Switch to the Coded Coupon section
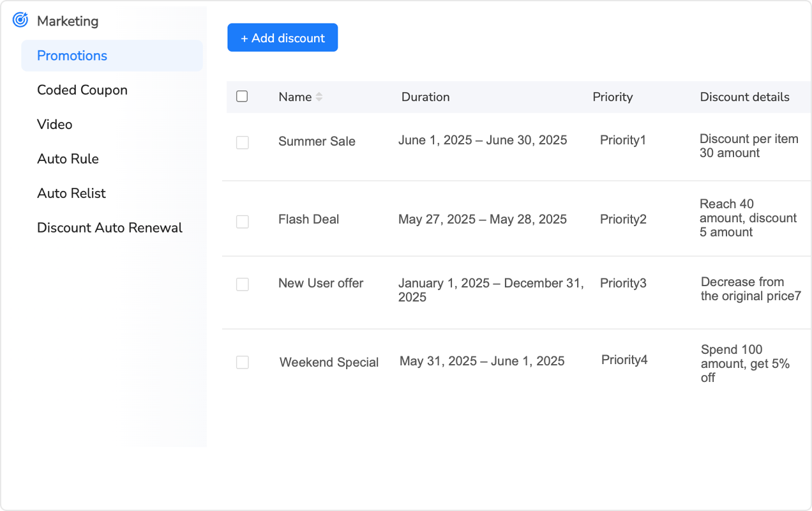This screenshot has width=812, height=511. point(82,90)
